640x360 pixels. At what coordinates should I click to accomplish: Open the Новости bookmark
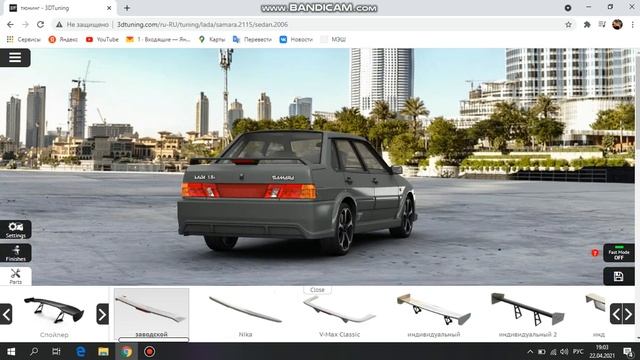[x=296, y=39]
